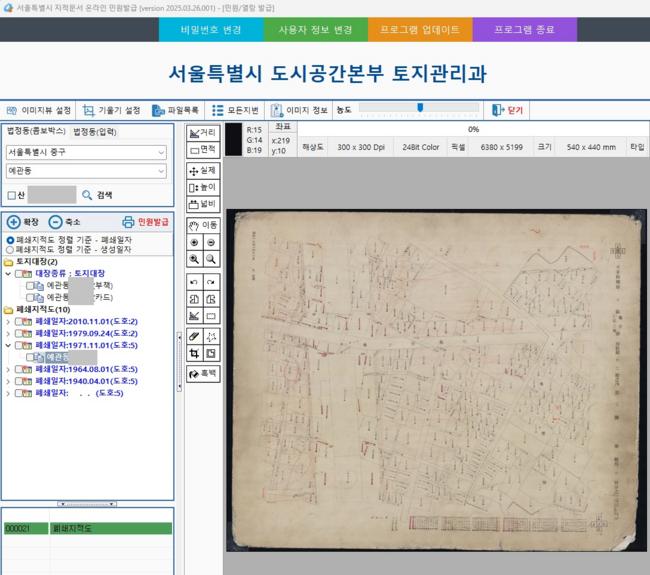650x575 pixels.
Task: Expand the 폐쇄일자:1964.08.01 tree node
Action: point(8,369)
